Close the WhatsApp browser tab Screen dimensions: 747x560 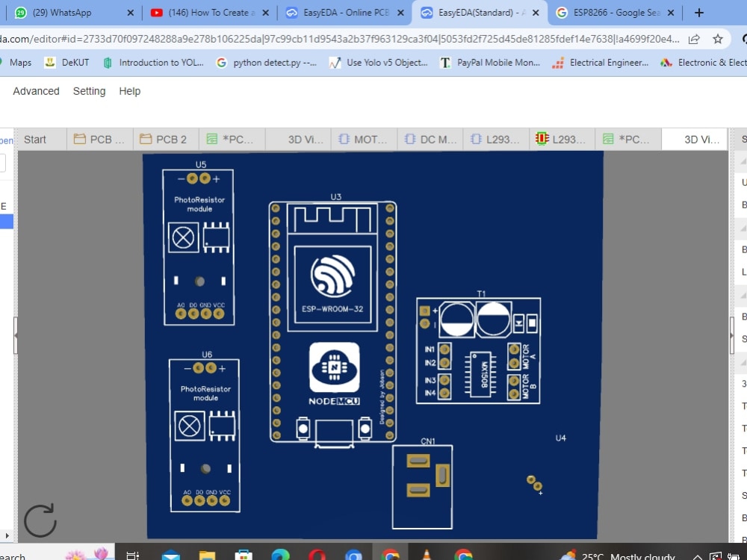pos(130,13)
